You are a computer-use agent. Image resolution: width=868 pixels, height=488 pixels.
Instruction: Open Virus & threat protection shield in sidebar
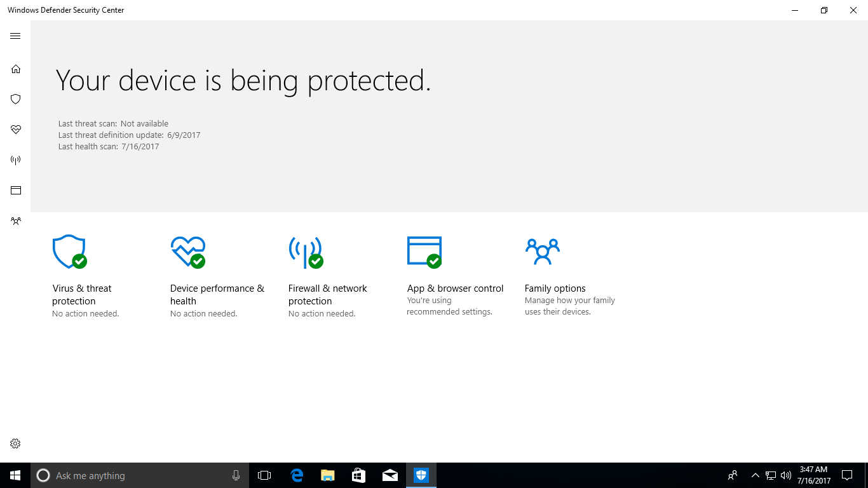coord(15,99)
